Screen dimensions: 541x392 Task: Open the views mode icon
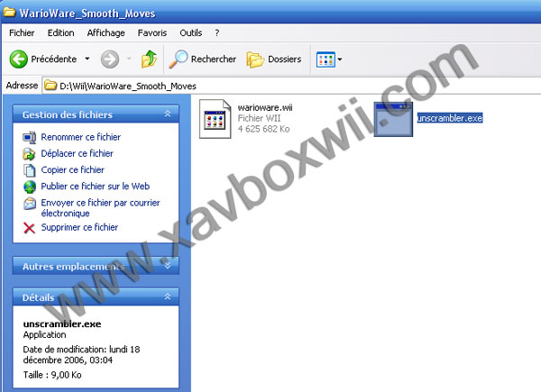(x=326, y=59)
